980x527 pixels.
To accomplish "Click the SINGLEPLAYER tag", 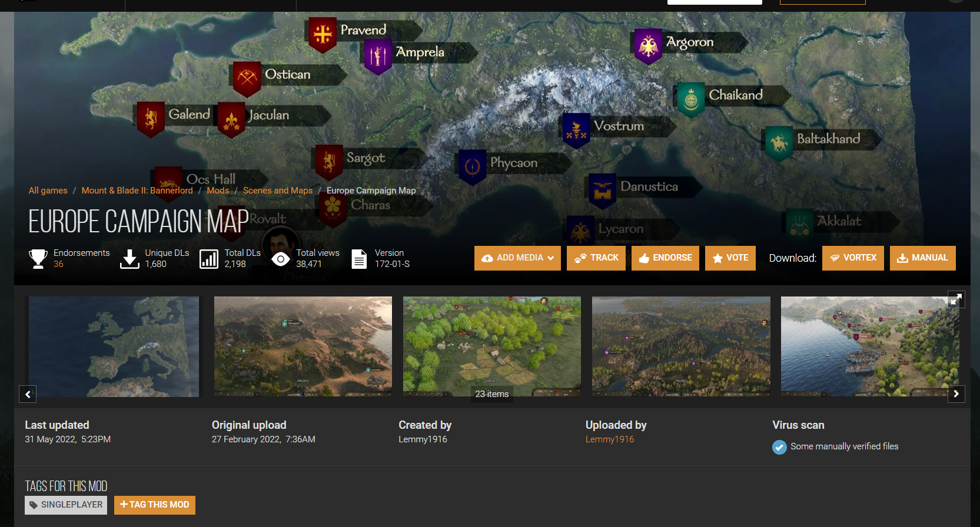I will 66,505.
